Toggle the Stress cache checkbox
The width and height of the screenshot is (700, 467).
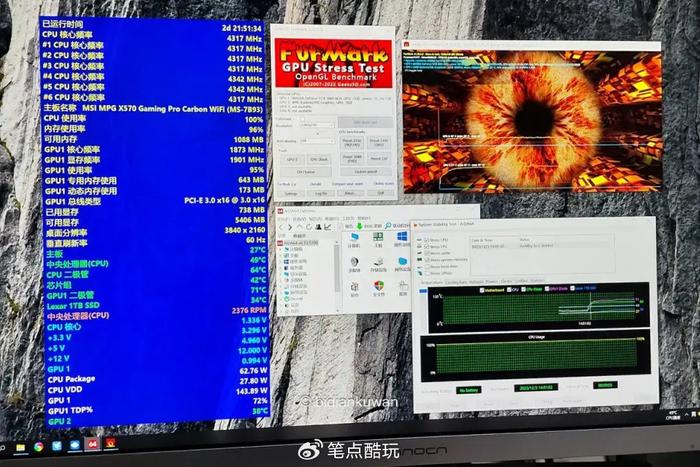click(x=427, y=253)
